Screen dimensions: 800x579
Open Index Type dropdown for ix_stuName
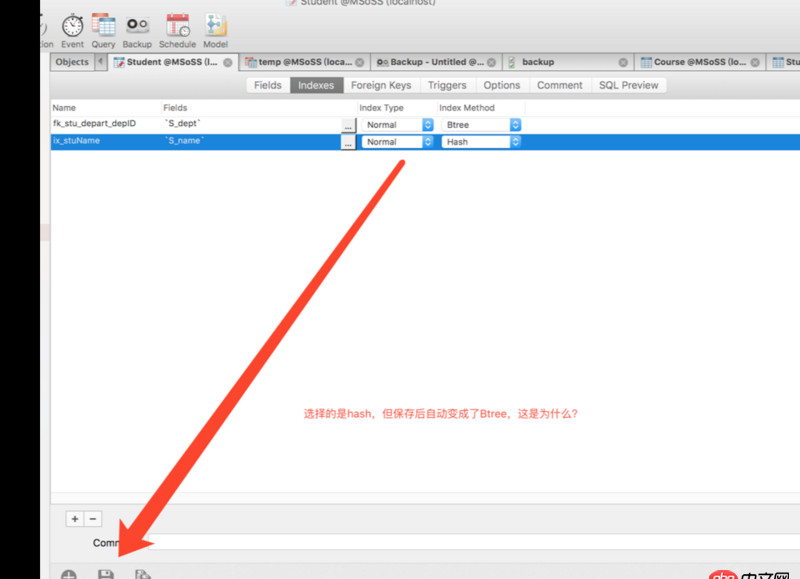pyautogui.click(x=397, y=142)
